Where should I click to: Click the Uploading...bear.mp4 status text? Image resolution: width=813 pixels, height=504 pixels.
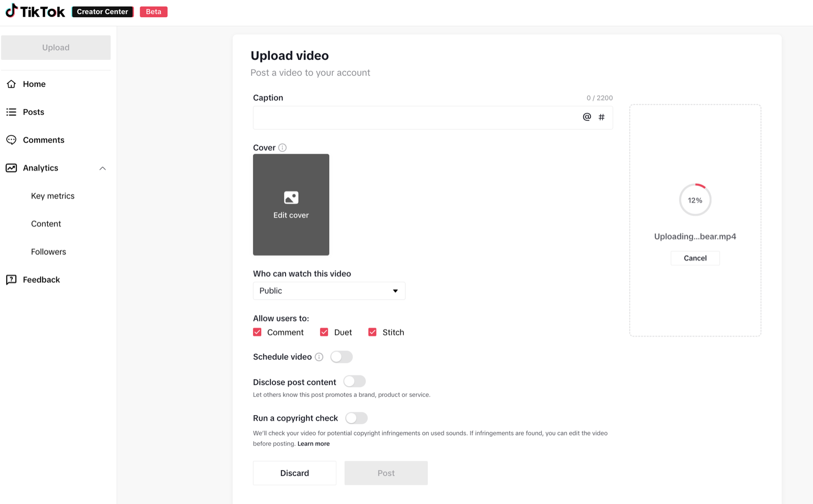point(695,236)
